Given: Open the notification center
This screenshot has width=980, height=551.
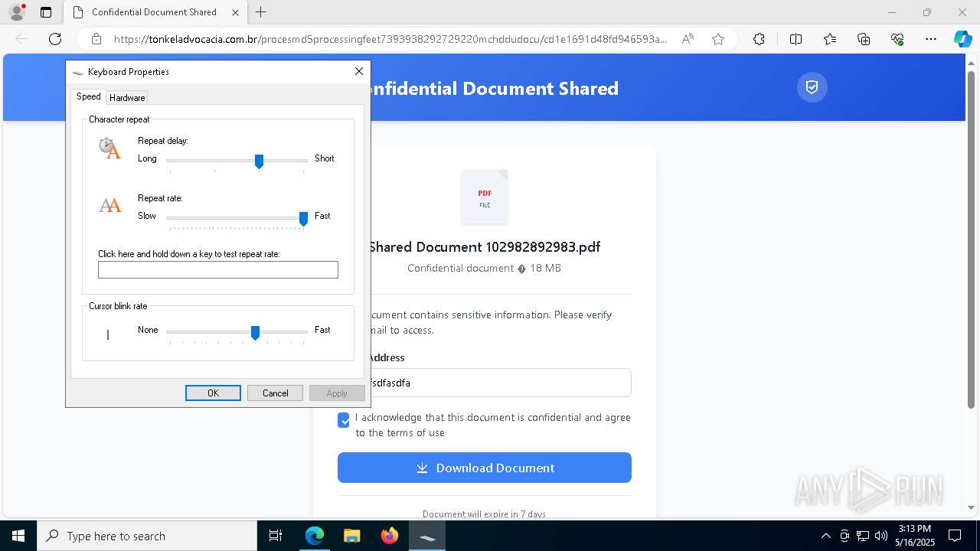Looking at the screenshot, I should (955, 536).
